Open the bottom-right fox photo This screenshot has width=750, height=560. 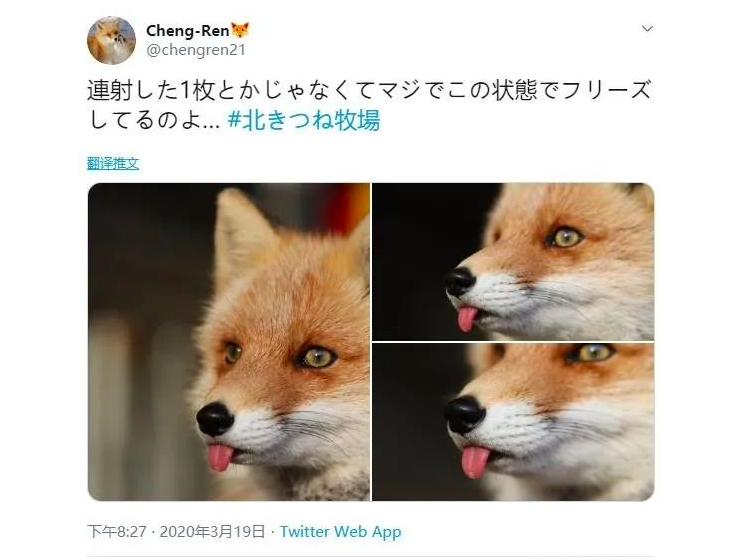point(513,422)
